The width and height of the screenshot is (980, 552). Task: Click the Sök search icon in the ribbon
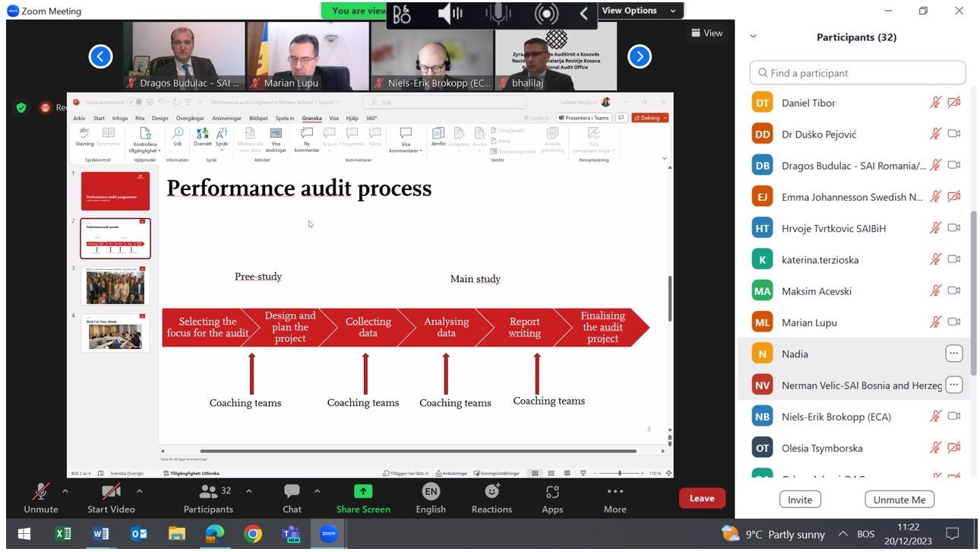click(x=177, y=137)
